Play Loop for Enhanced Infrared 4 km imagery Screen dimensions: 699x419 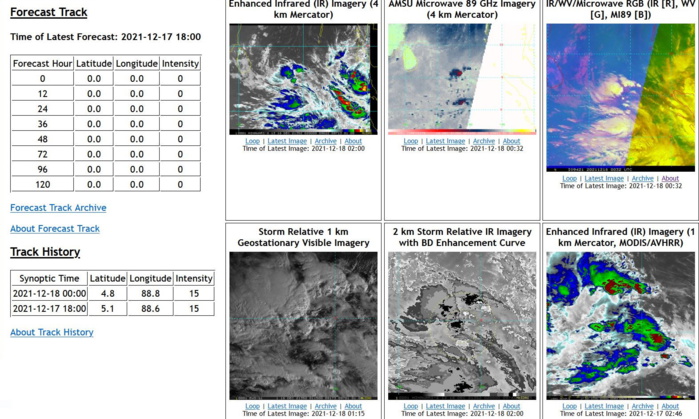click(252, 141)
